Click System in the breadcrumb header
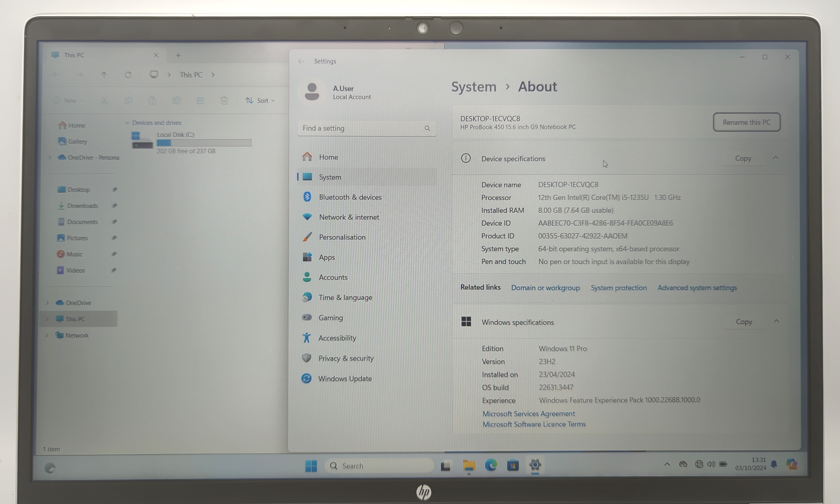This screenshot has height=504, width=840. click(474, 87)
